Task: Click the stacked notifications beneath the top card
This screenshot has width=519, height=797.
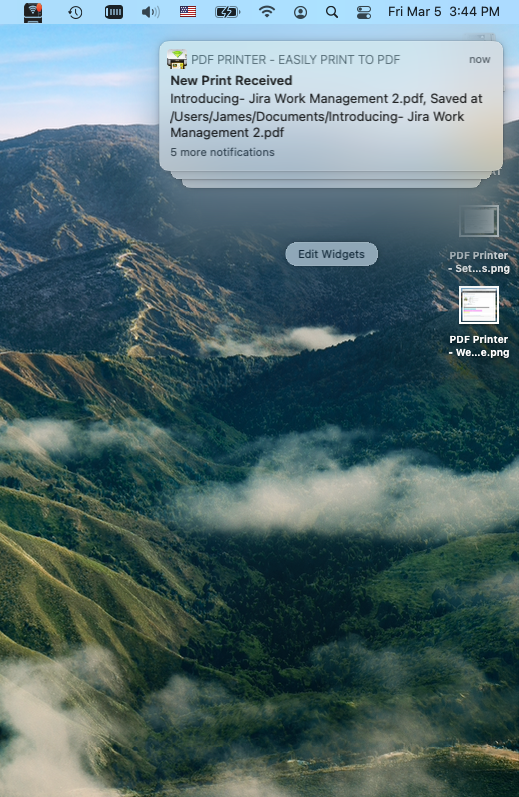Action: (x=331, y=180)
